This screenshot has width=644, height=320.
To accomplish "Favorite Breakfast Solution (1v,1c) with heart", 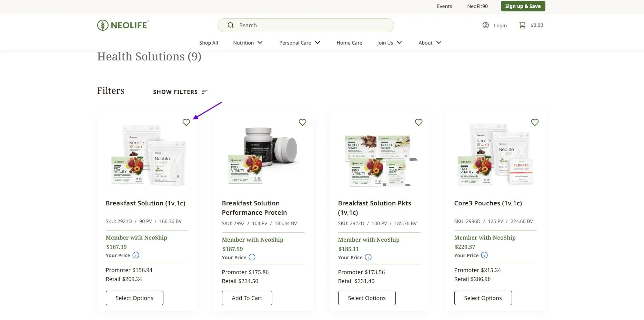I will [x=186, y=123].
